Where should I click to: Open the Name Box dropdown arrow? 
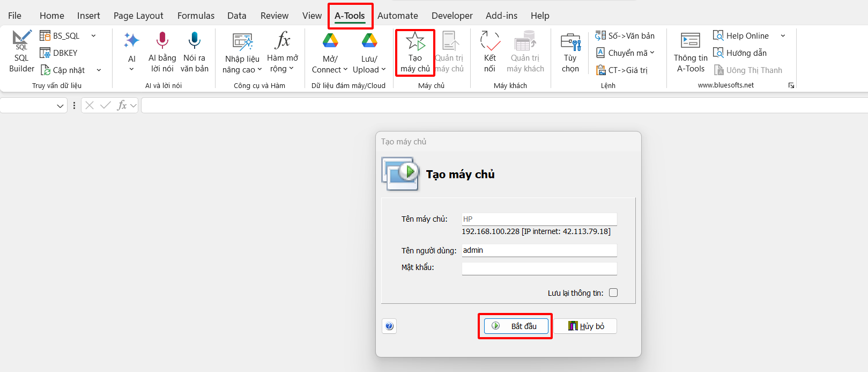click(x=60, y=106)
